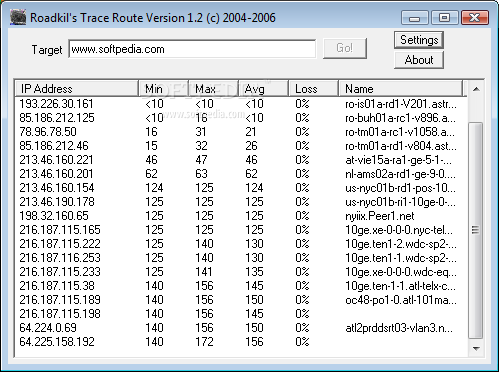Click the scrollbar down arrow
499x372 pixels.
point(476,348)
